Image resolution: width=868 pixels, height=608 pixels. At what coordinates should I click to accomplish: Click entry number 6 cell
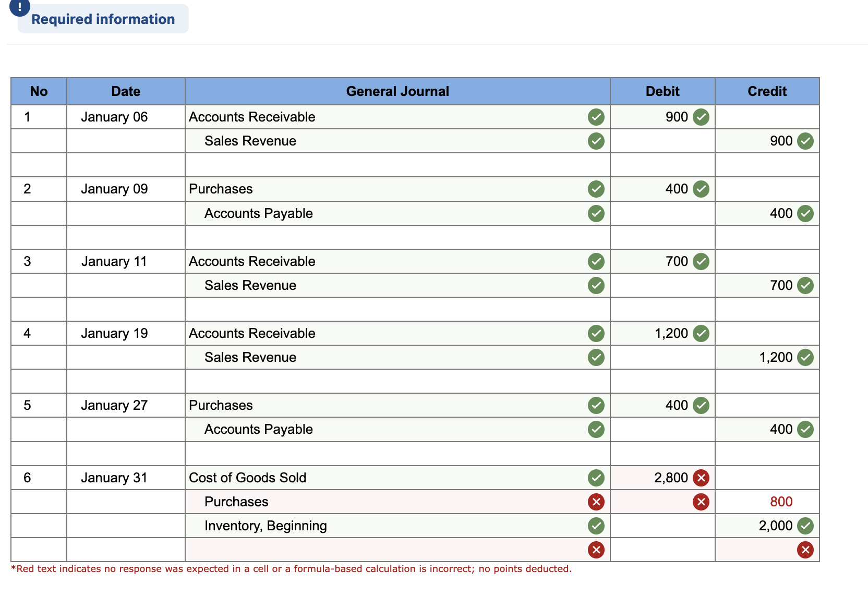coord(39,478)
